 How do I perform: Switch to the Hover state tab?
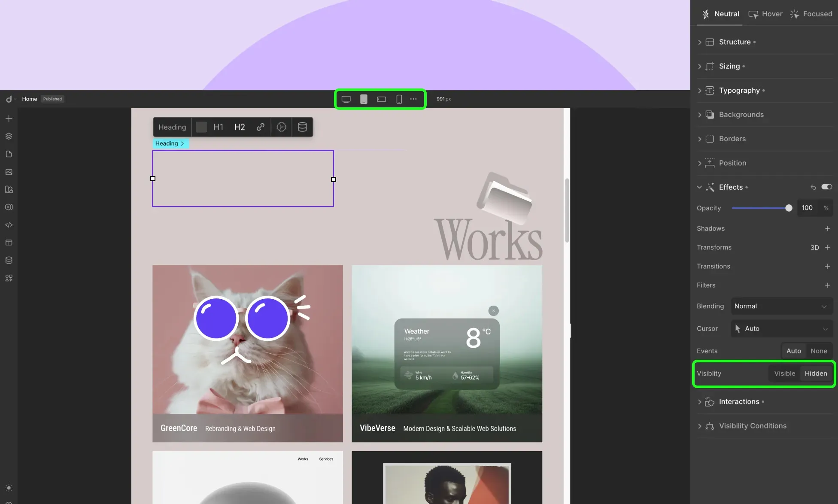coord(765,14)
